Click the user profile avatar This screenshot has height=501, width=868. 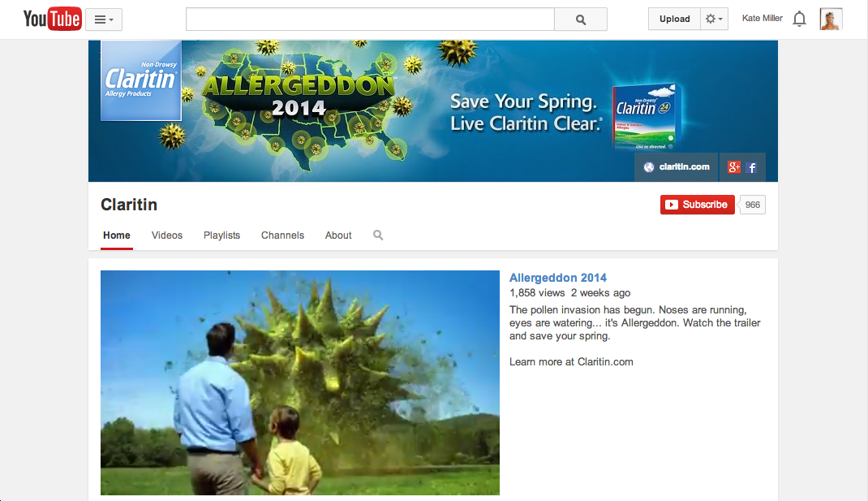[x=831, y=19]
